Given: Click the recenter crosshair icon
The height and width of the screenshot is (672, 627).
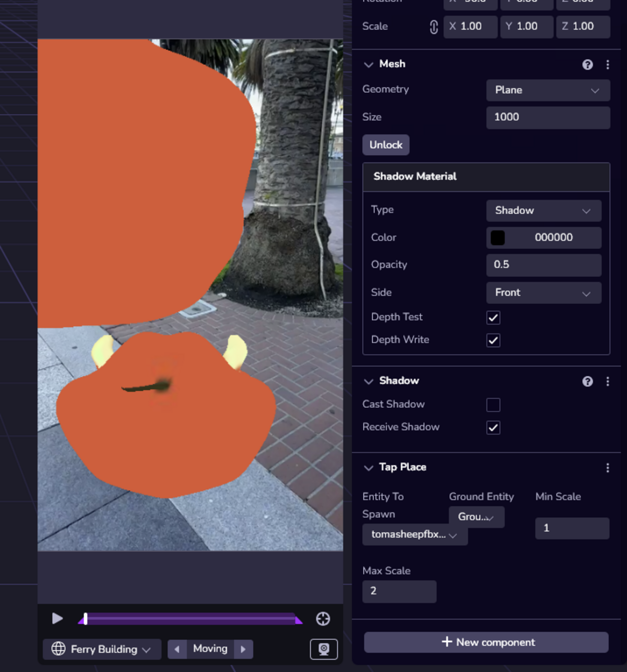Looking at the screenshot, I should 323,618.
